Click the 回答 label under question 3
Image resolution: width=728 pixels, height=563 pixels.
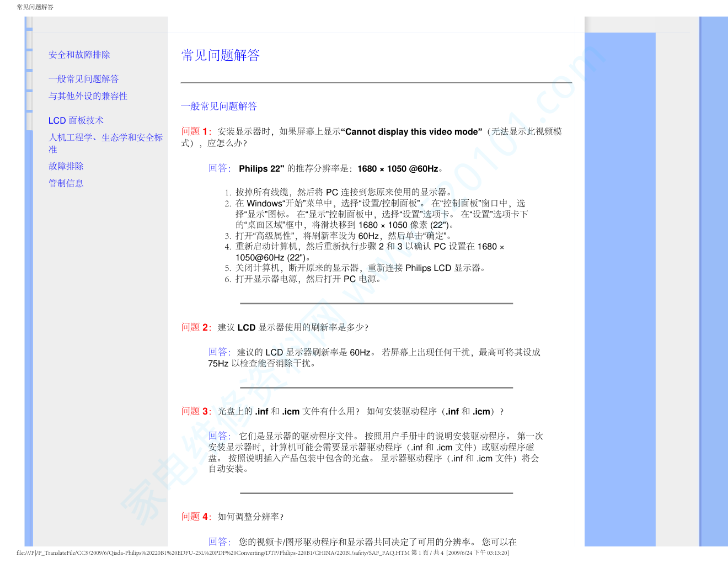pyautogui.click(x=220, y=436)
